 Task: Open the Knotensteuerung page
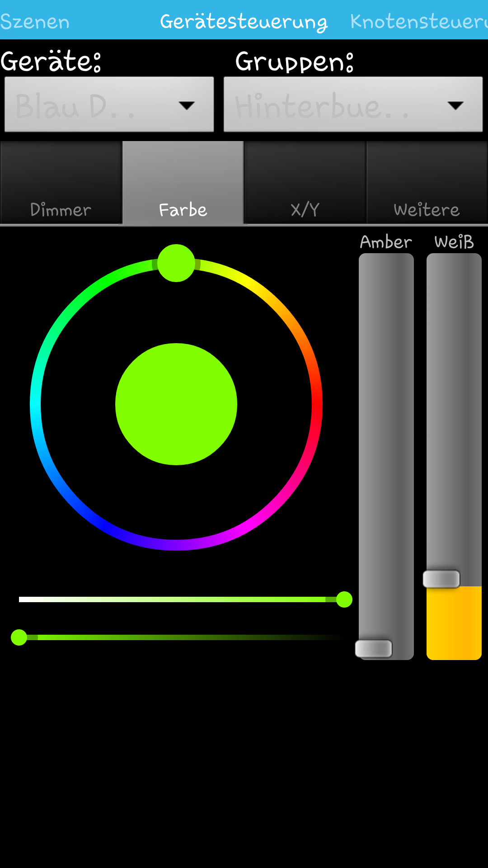pyautogui.click(x=418, y=21)
